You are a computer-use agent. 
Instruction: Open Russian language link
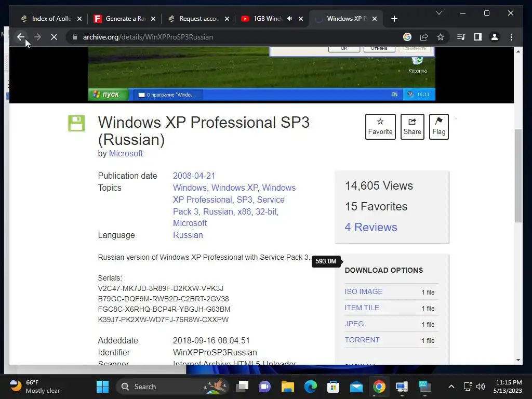pyautogui.click(x=188, y=235)
